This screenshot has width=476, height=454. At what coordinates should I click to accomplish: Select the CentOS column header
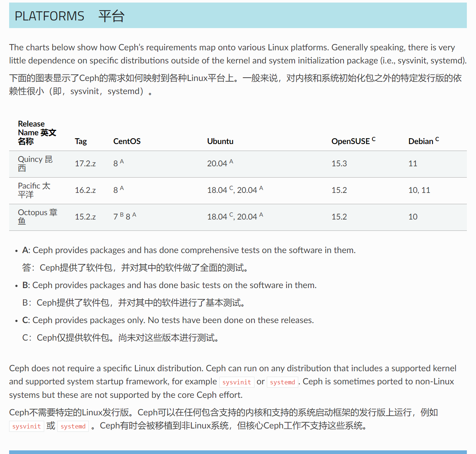coord(127,141)
